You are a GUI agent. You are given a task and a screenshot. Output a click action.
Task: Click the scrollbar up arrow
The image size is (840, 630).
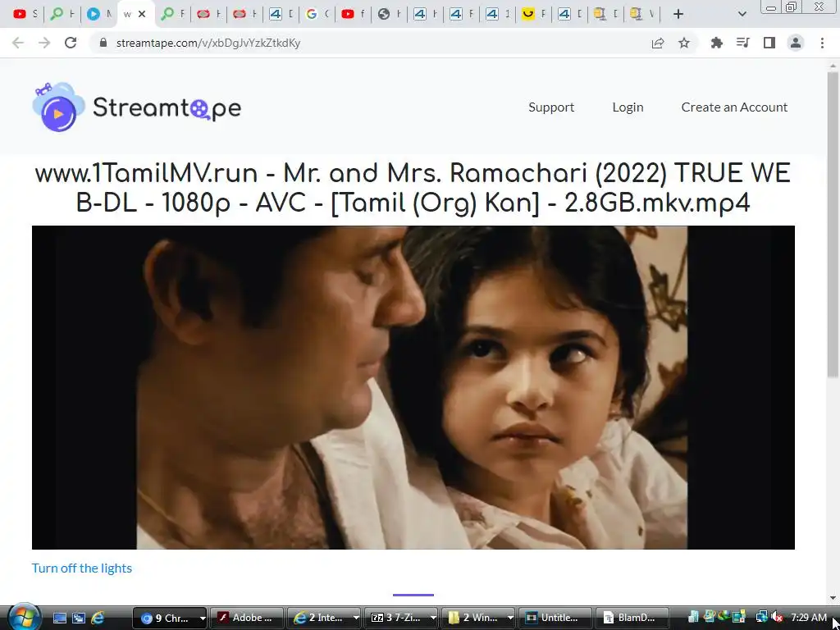[x=833, y=65]
